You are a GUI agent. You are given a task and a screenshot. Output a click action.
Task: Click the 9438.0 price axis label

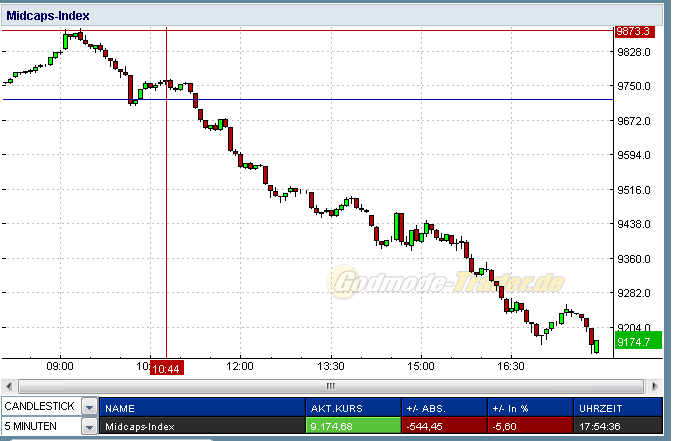[634, 224]
